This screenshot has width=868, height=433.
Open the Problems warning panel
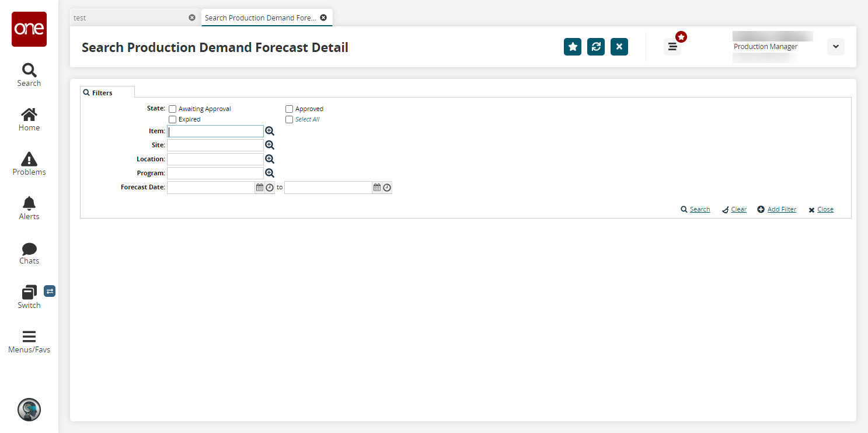(29, 164)
